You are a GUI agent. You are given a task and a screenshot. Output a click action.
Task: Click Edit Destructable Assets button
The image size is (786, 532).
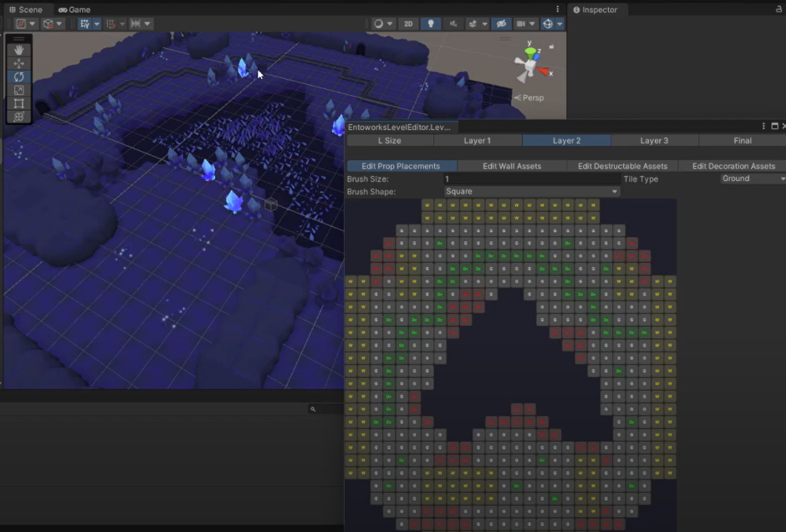pos(622,166)
